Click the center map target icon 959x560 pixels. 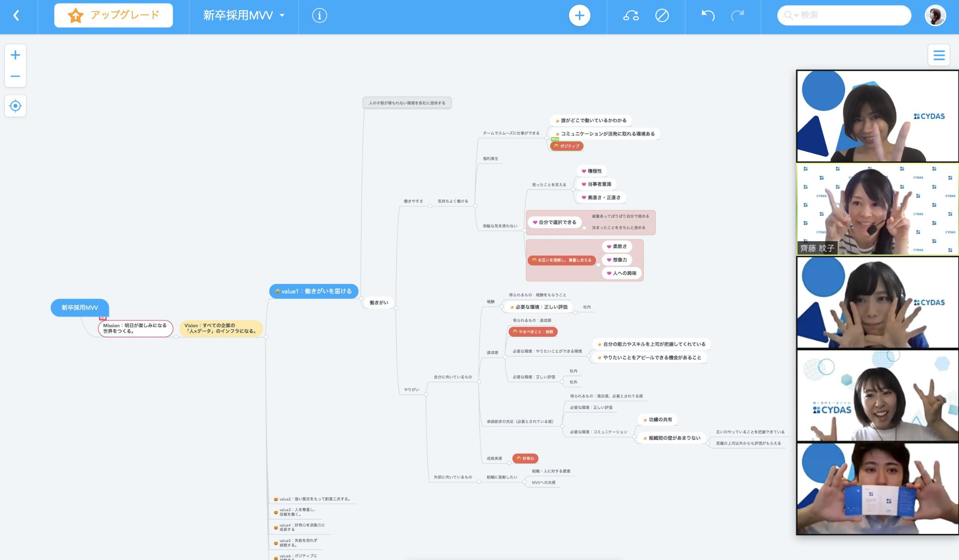15,106
